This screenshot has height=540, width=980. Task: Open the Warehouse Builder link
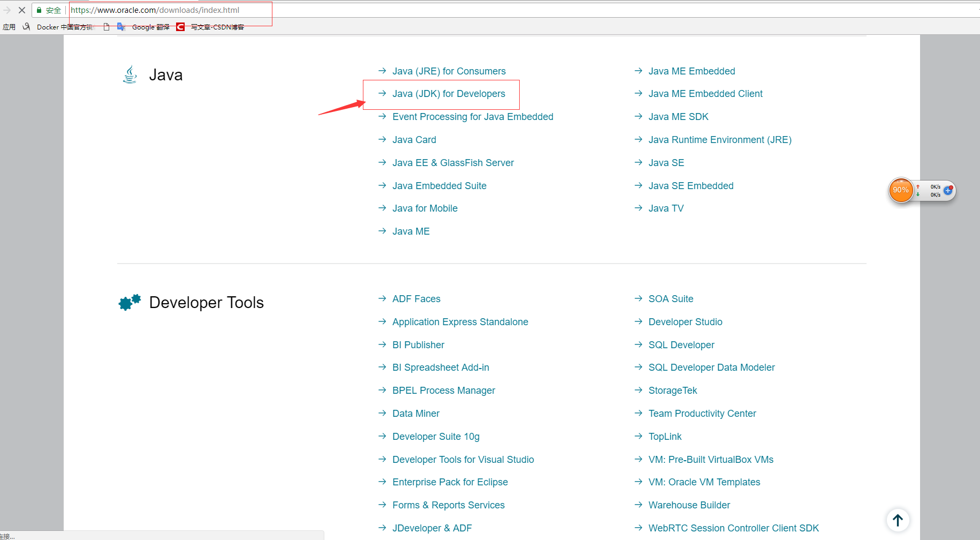689,505
